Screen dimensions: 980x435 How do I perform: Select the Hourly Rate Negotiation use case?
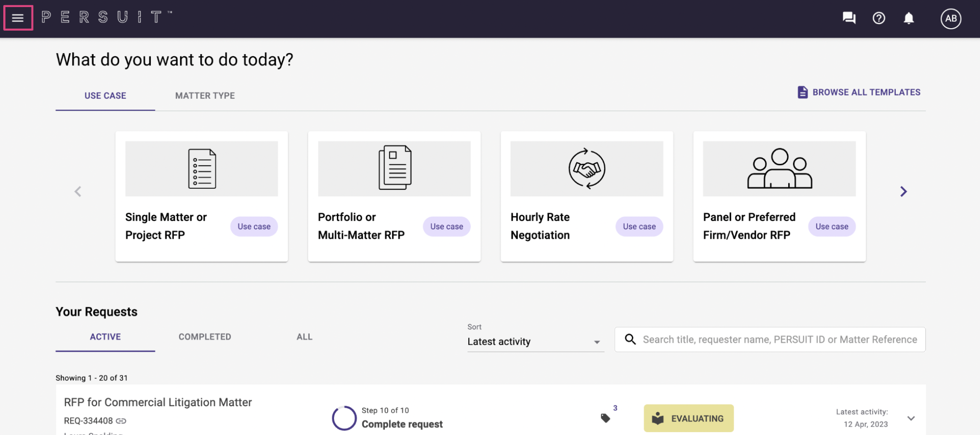tap(587, 196)
